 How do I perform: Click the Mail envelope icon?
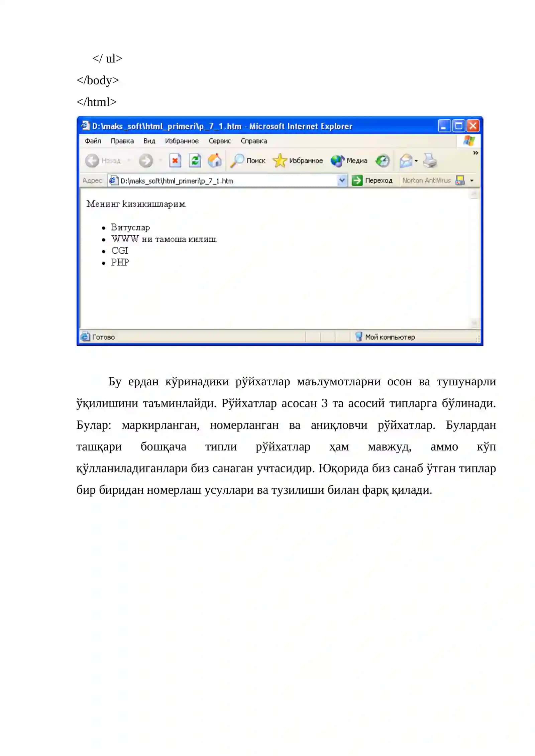406,161
